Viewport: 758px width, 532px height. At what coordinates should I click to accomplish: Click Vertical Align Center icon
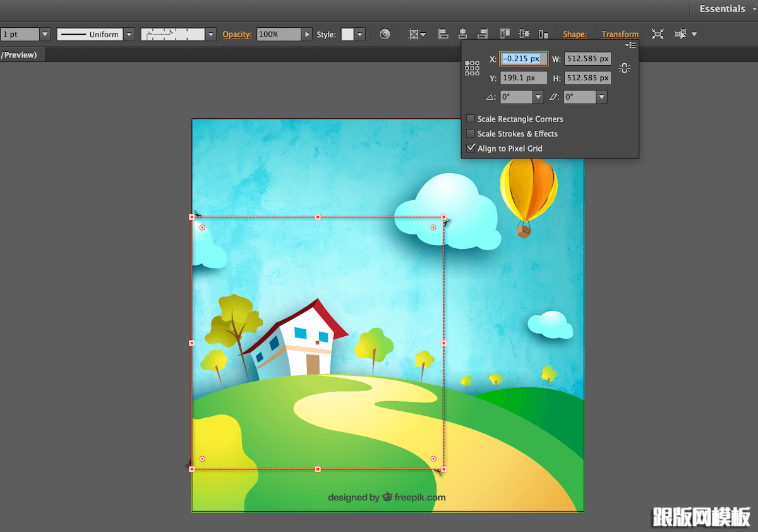(x=524, y=34)
